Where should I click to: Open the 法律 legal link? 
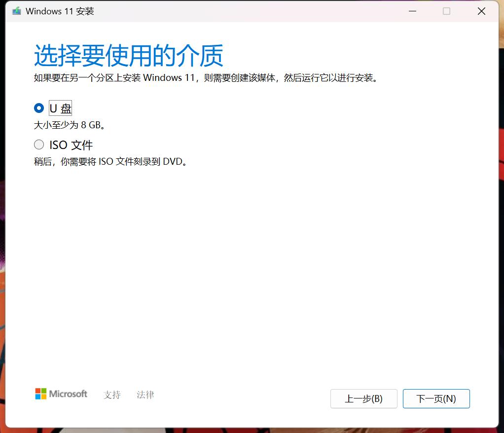tap(144, 395)
